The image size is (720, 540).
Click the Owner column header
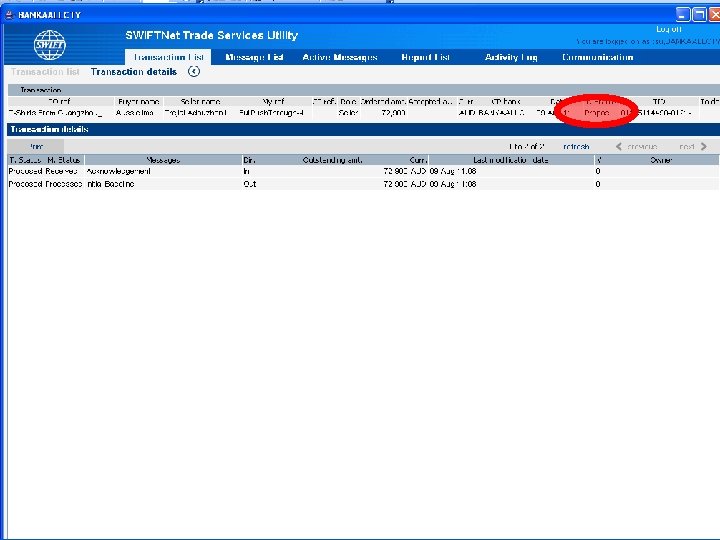(661, 160)
